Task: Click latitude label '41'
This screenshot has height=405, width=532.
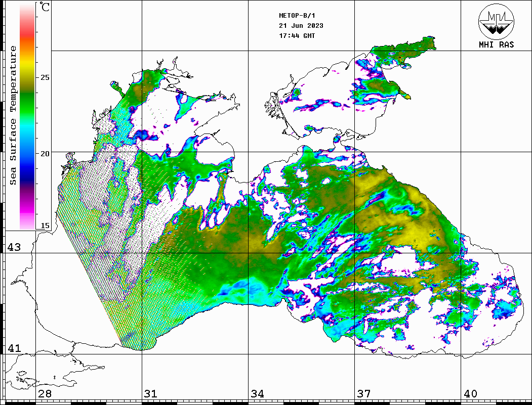Action: [x=14, y=348]
